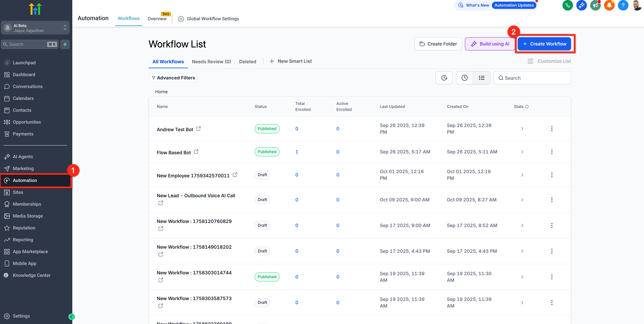Viewport: 644px width, 324px height.
Task: Switch to list view toggle
Action: point(481,78)
